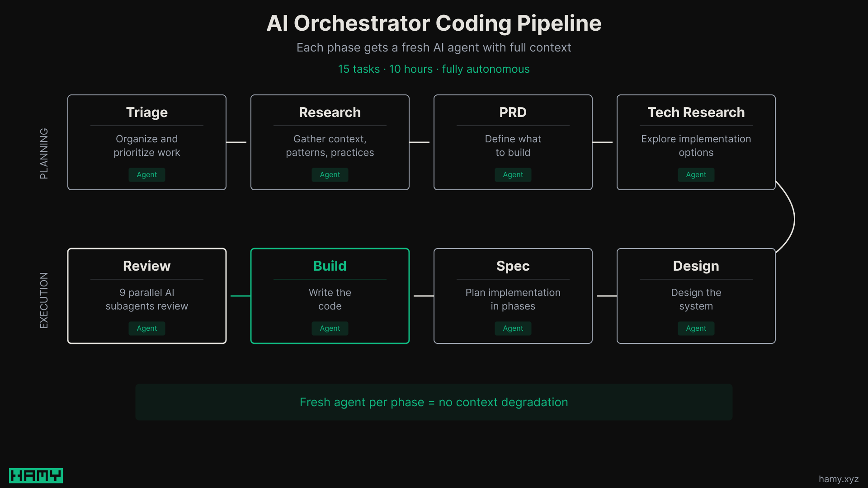Click the hamy.xyz link

tap(839, 479)
